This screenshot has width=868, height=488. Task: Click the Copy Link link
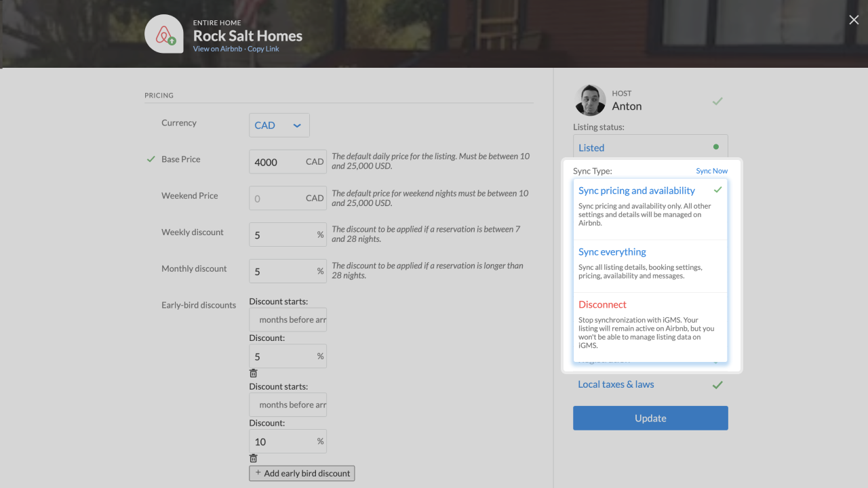tap(263, 49)
